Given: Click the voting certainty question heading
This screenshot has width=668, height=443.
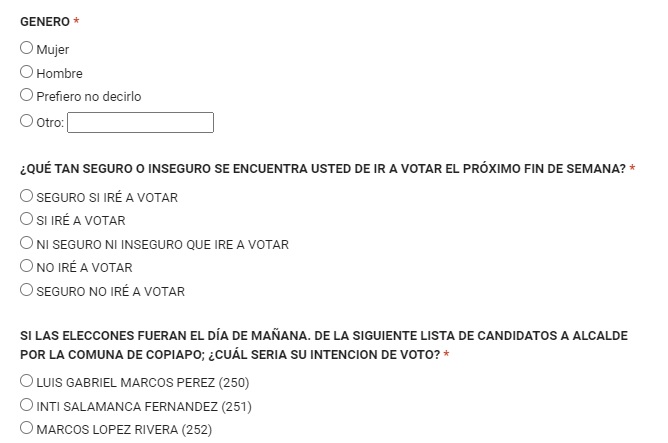Looking at the screenshot, I should tap(323, 169).
